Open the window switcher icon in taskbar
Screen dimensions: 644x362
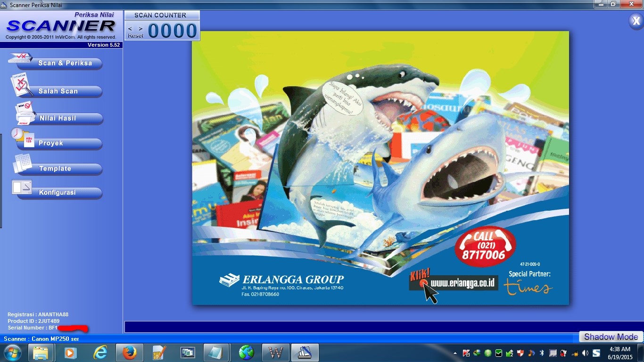[x=188, y=353]
